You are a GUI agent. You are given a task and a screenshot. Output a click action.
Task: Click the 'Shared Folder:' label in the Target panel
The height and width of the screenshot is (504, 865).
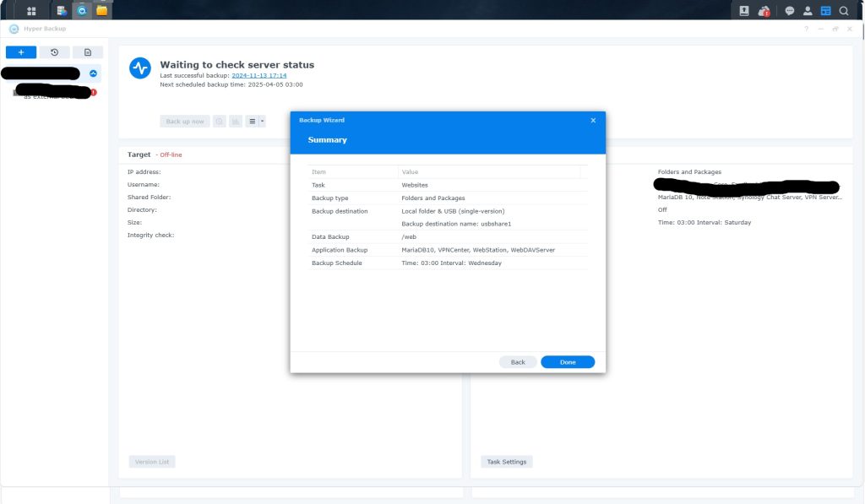[149, 198]
